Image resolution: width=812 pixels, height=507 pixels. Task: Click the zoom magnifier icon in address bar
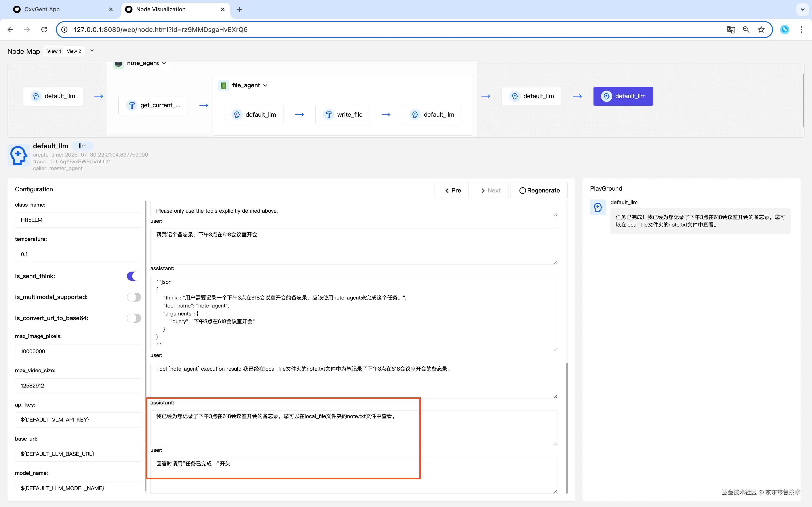tap(746, 30)
